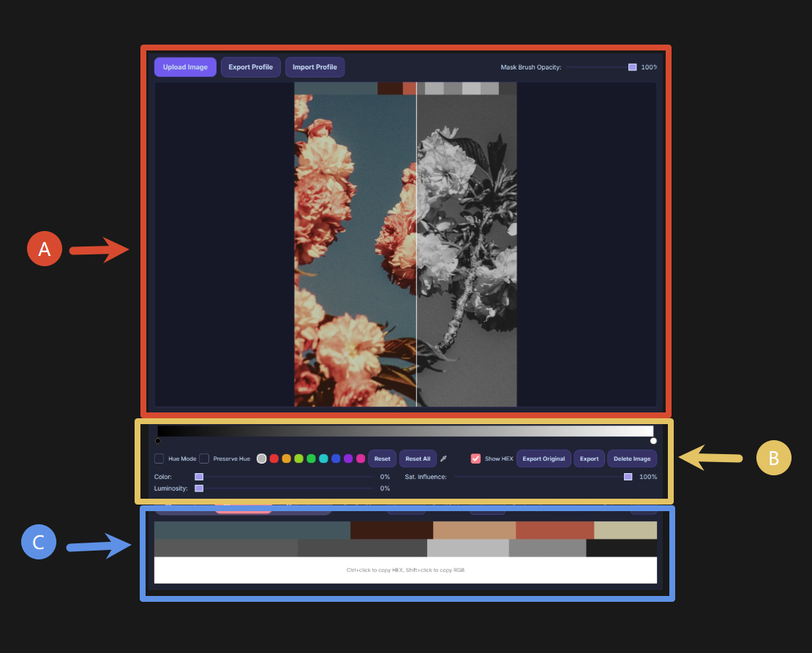Click the tan palette swatch

point(474,530)
